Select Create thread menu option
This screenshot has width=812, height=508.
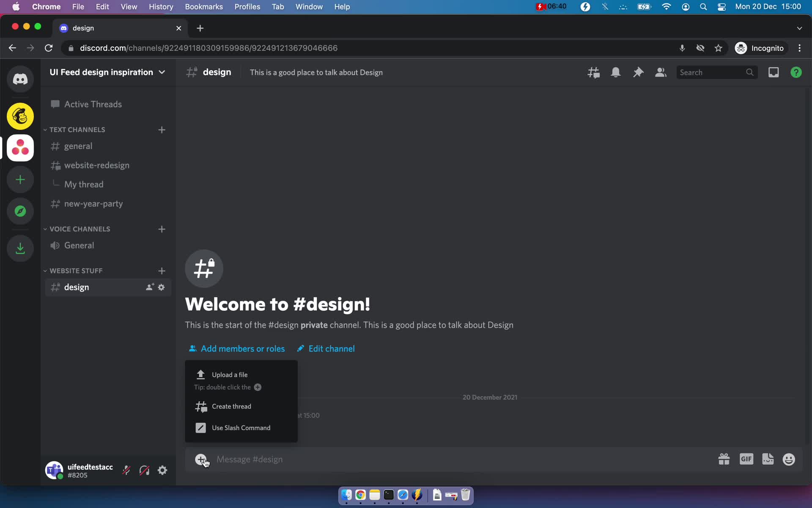click(241, 406)
